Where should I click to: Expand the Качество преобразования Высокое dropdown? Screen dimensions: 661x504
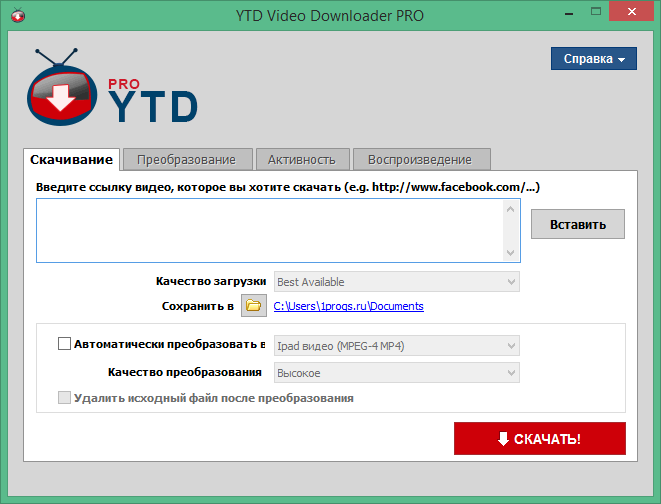(397, 373)
